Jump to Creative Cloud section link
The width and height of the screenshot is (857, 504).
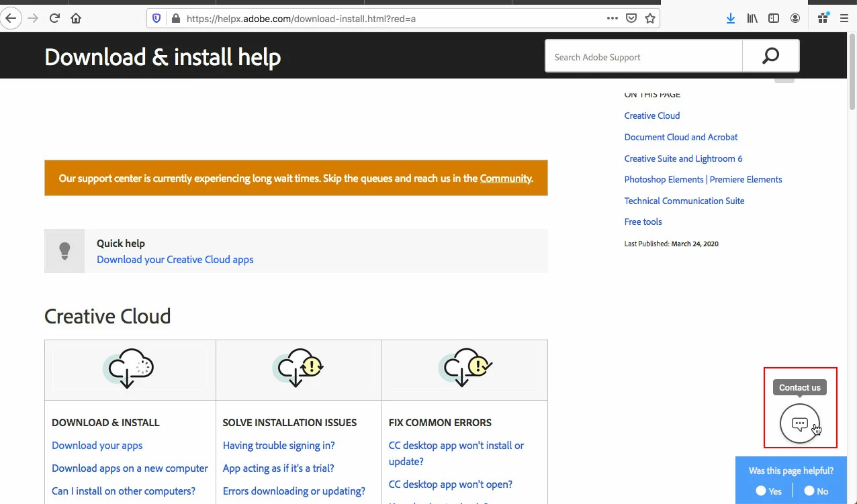pos(652,115)
